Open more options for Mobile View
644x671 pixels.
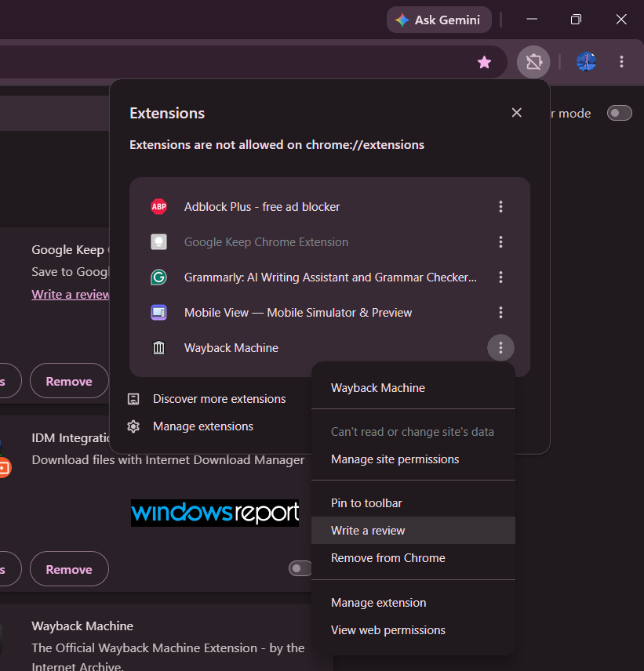pos(500,313)
